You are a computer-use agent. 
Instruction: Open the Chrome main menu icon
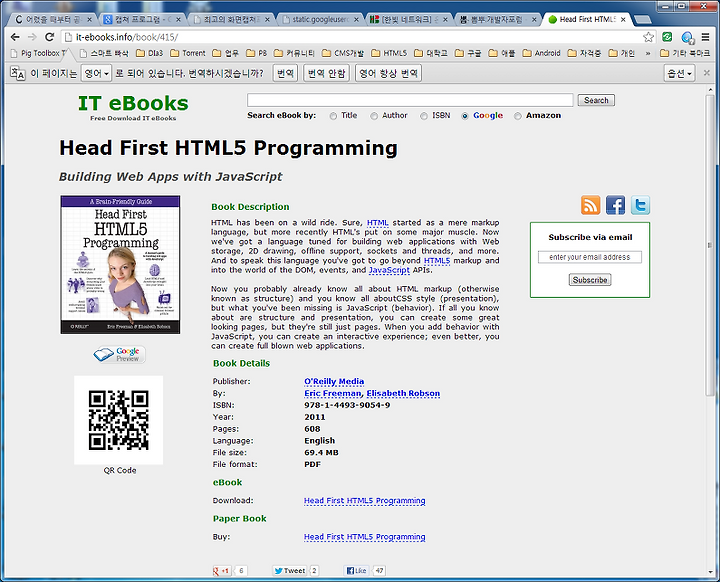pos(706,37)
